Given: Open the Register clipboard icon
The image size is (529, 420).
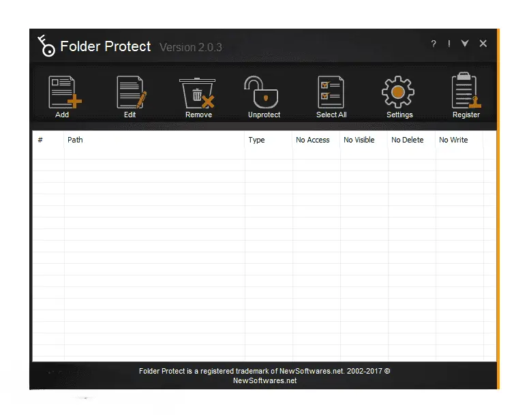Looking at the screenshot, I should 466,91.
